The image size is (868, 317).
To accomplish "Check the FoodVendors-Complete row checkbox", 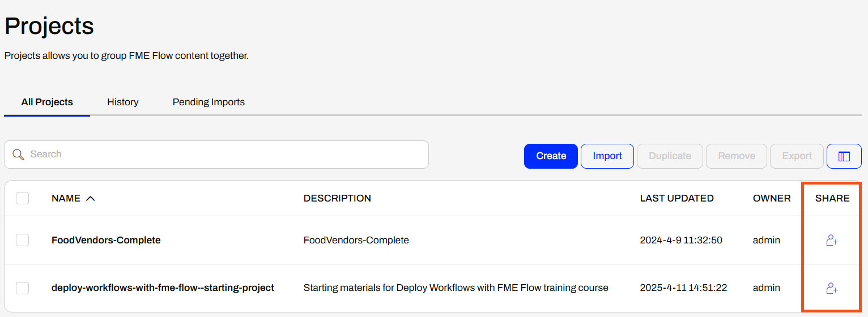I will (x=23, y=240).
